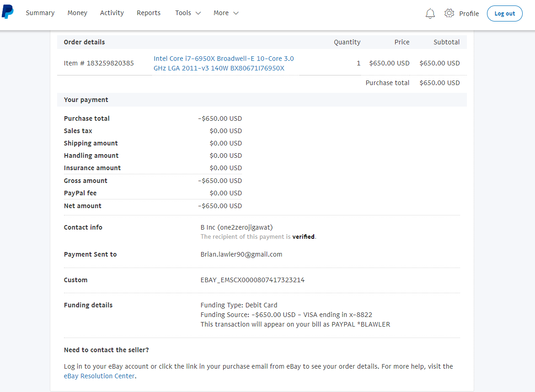Click the Need to contact the seller heading
535x392 pixels.
[x=106, y=350]
